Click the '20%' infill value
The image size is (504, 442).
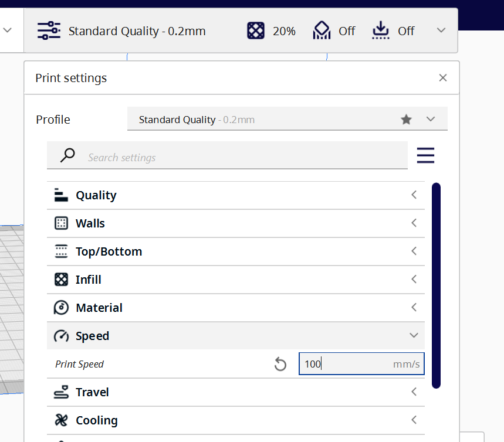284,31
